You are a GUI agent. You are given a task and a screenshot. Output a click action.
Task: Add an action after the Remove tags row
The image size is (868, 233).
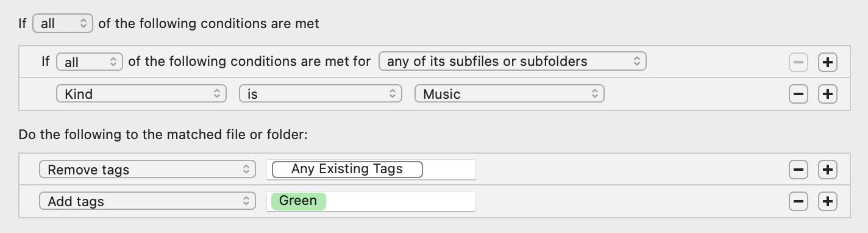click(x=827, y=170)
